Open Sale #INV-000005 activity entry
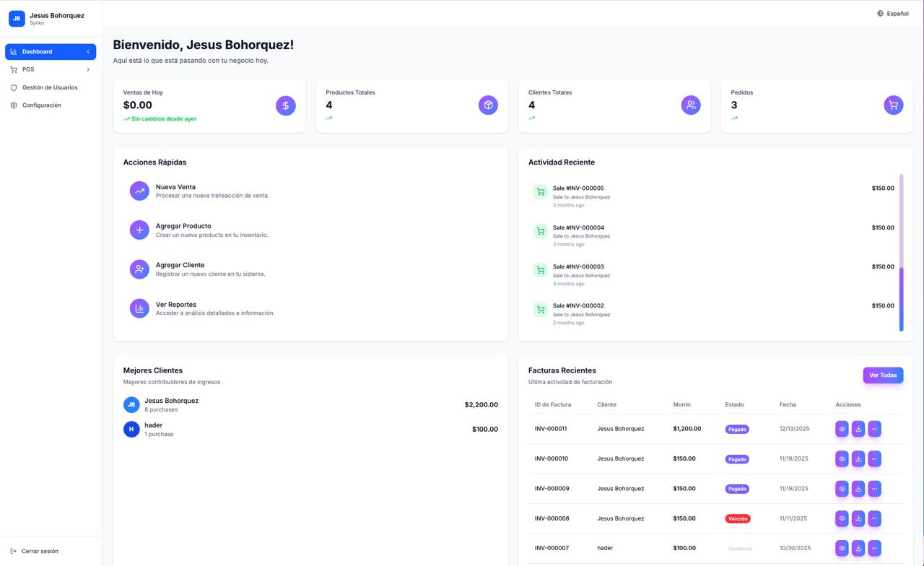The image size is (924, 566). pyautogui.click(x=578, y=188)
